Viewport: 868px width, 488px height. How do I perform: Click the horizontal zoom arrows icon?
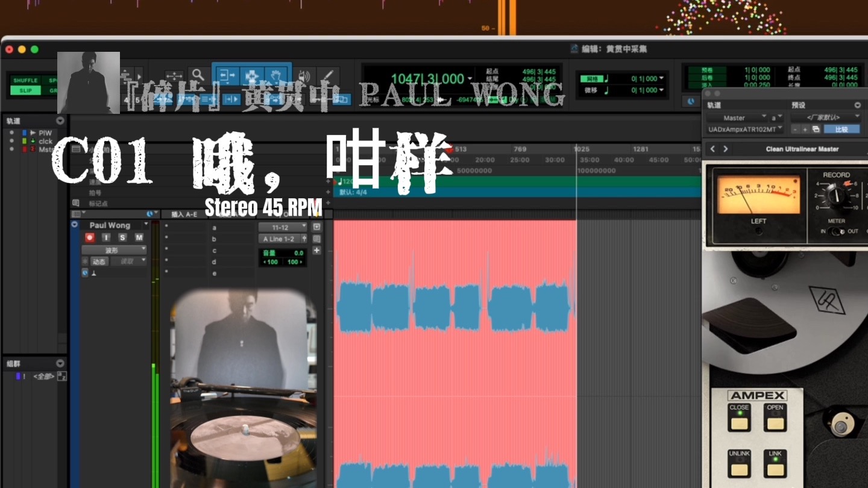click(174, 76)
